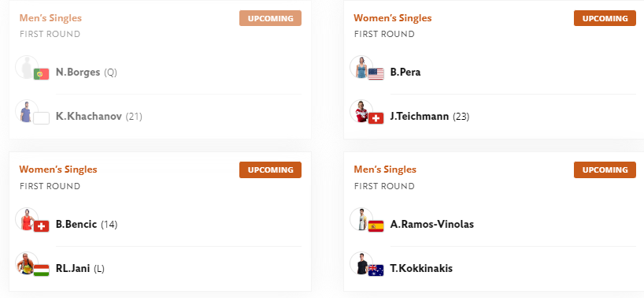This screenshot has height=298, width=644.
Task: Open B.Pera player photo
Action: [x=361, y=67]
